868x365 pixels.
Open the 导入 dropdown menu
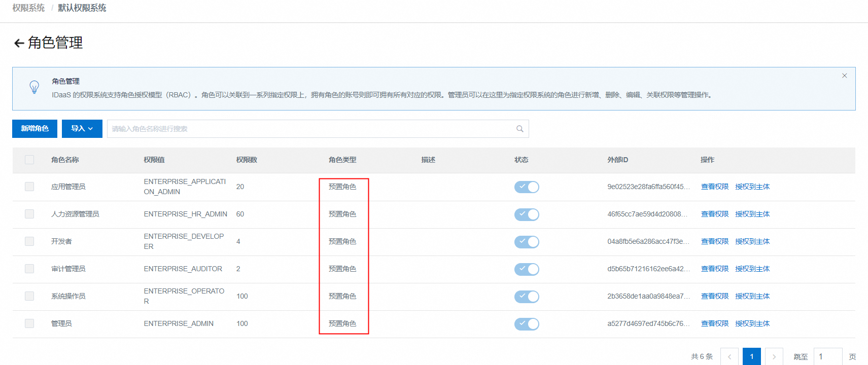coord(82,129)
